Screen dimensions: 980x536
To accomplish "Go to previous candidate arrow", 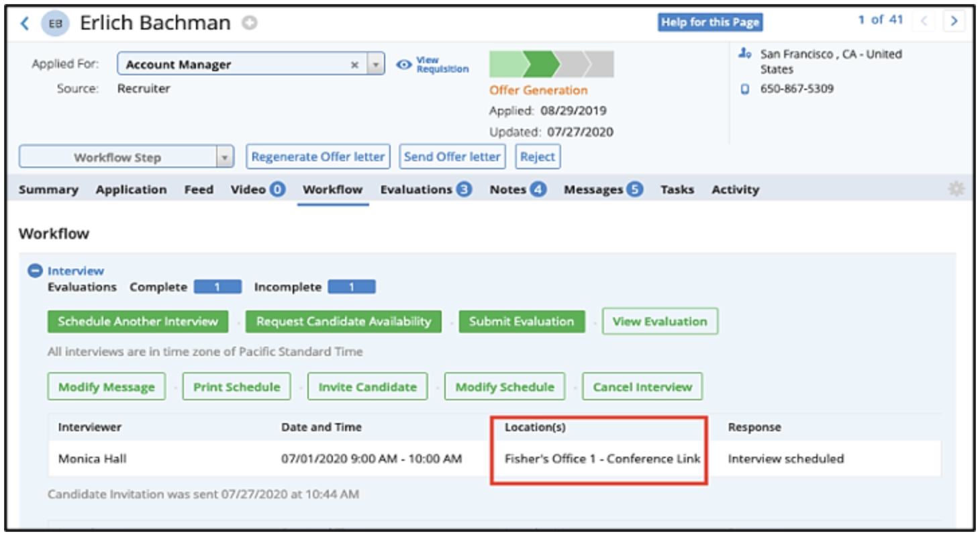I will tap(924, 21).
